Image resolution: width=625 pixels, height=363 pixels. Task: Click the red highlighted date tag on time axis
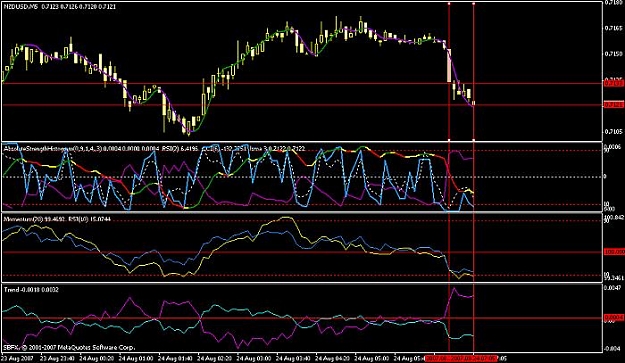[462, 358]
